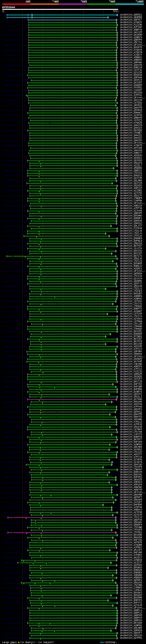Viewport: 146px width, 644px height.
Task: Select the UniRef100_Q656D4 label
Action: pyautogui.click(x=131, y=273)
